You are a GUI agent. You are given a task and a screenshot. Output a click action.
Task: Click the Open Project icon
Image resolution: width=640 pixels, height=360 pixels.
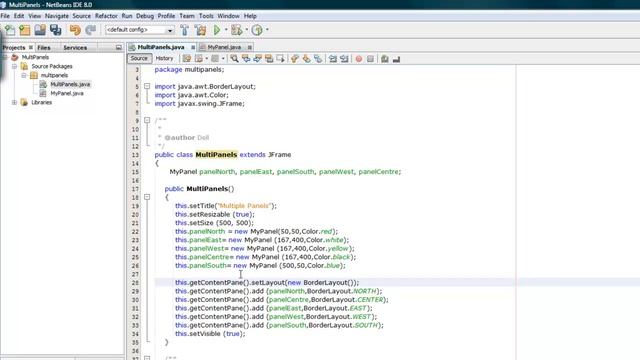coord(40,30)
